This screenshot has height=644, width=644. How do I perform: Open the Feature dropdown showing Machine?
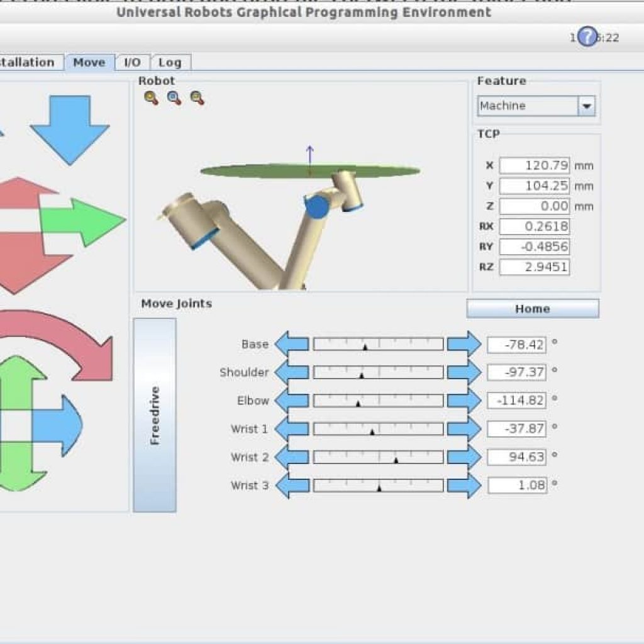586,106
